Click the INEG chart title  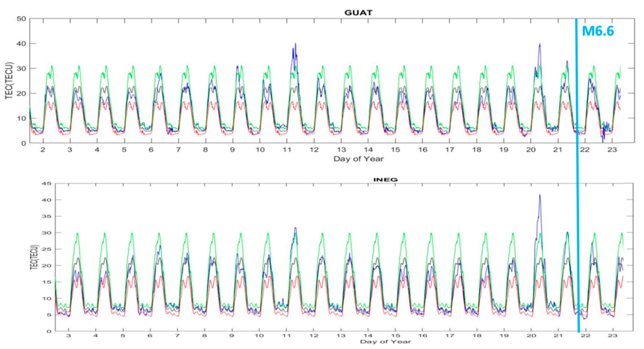tap(385, 180)
